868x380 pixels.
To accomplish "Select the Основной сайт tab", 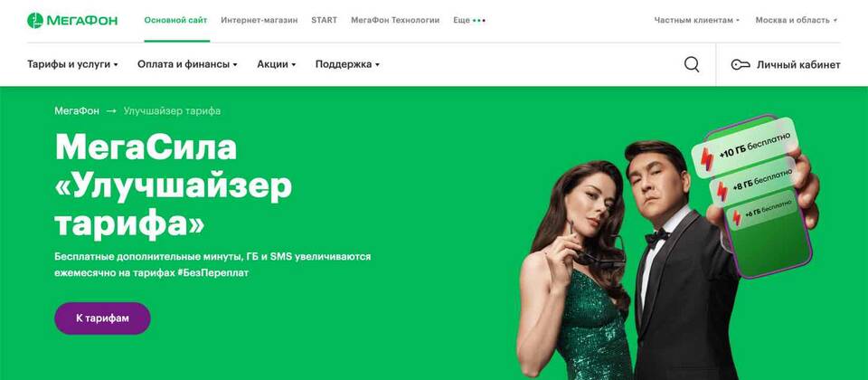I will pyautogui.click(x=175, y=20).
